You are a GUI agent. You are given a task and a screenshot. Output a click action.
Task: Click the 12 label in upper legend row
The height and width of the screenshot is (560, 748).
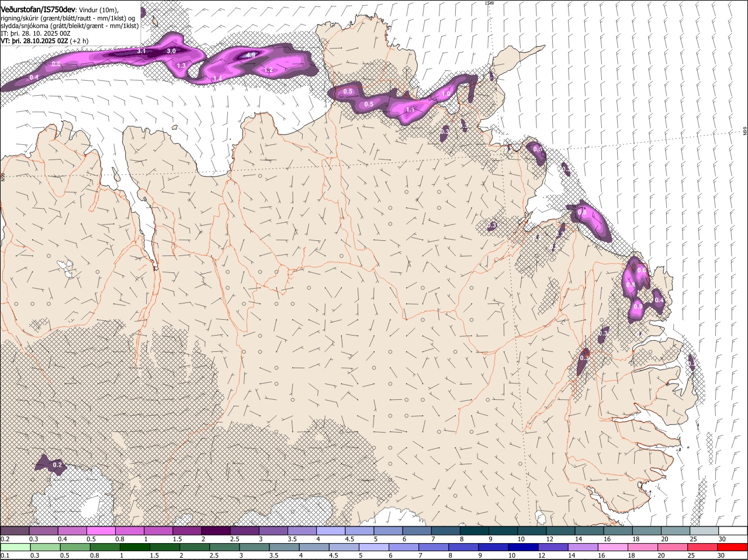click(550, 538)
